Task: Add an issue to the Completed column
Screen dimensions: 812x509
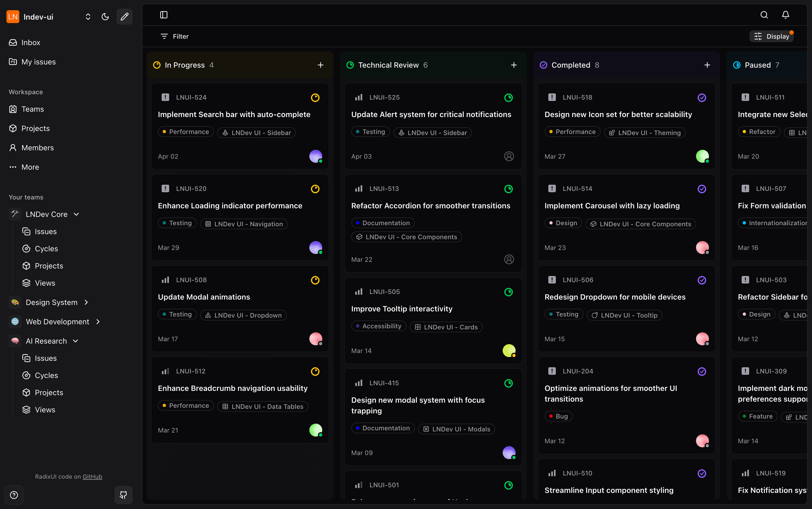Action: (707, 65)
